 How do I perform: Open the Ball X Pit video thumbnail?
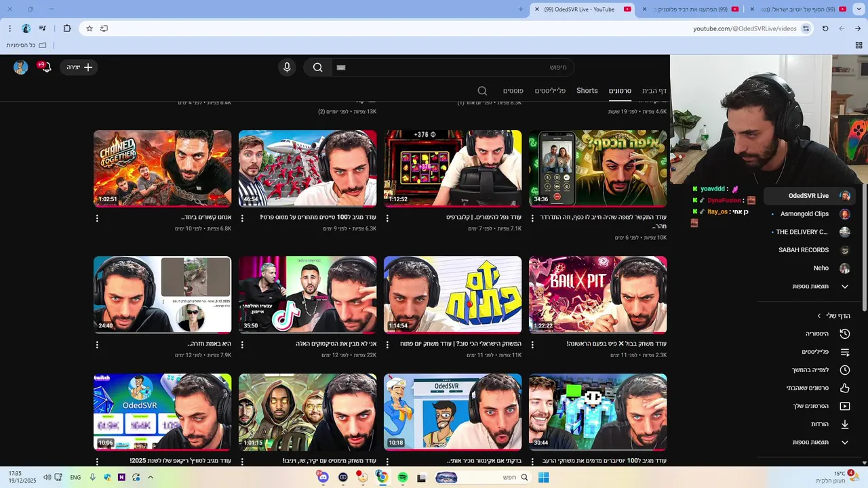(x=597, y=295)
